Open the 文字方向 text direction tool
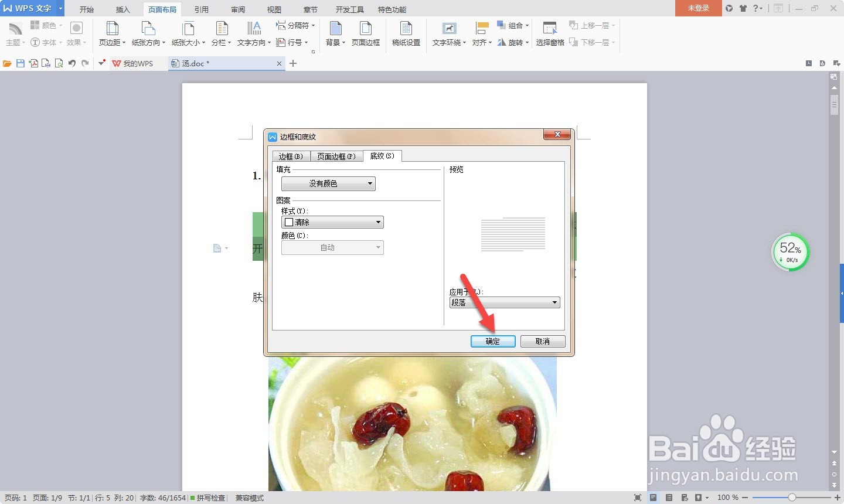Screen dimensions: 844x504 [254, 33]
